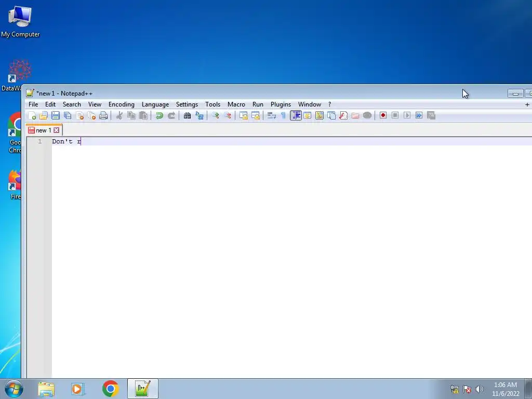Image resolution: width=532 pixels, height=399 pixels.
Task: Toggle the Document List panel icon
Action: (x=331, y=115)
